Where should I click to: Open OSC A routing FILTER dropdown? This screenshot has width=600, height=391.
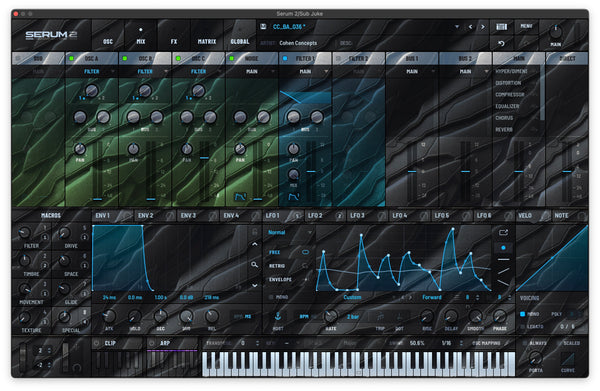pos(92,72)
